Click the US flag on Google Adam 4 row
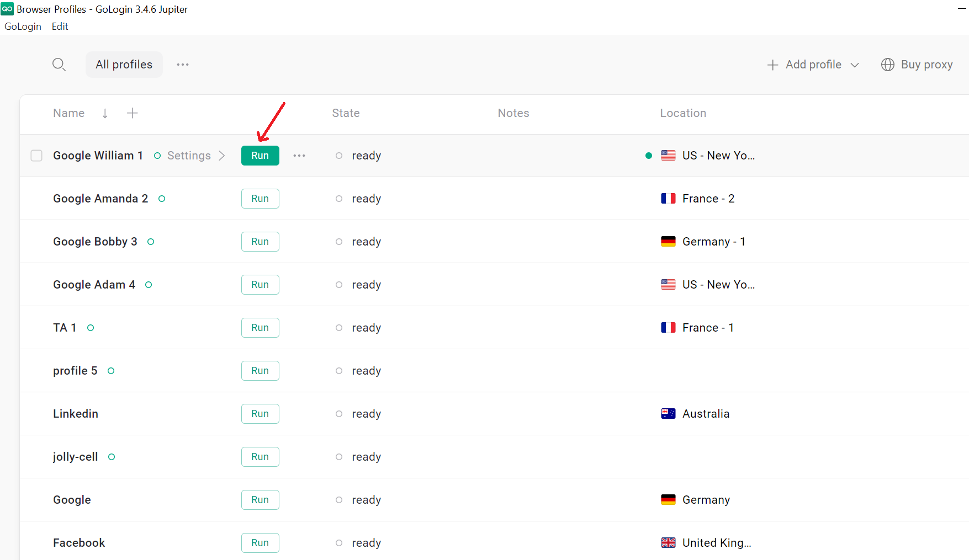The height and width of the screenshot is (560, 969). click(668, 285)
